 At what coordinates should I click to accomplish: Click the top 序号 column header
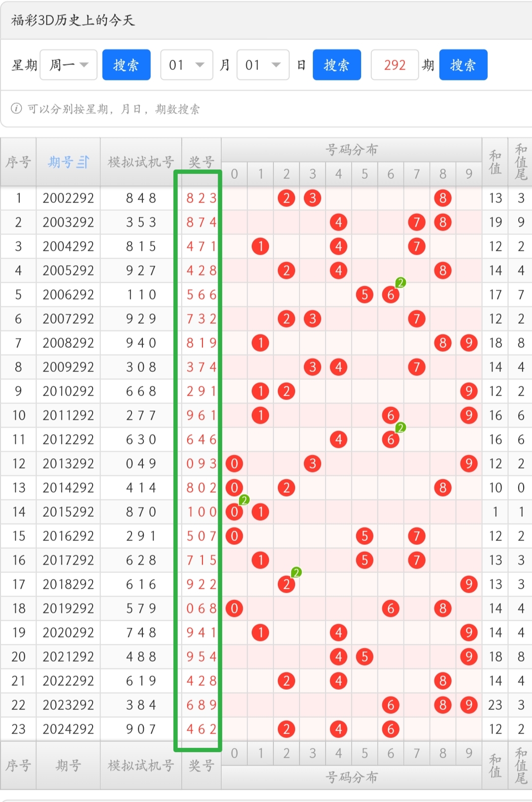(18, 162)
